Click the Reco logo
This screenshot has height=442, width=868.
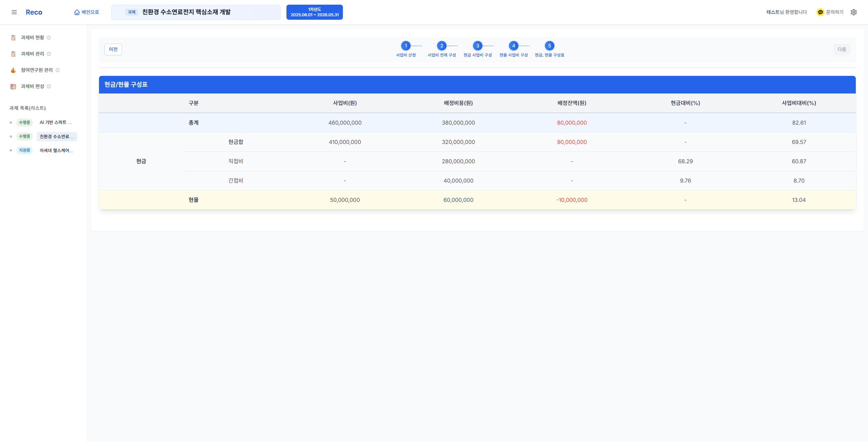coord(34,12)
